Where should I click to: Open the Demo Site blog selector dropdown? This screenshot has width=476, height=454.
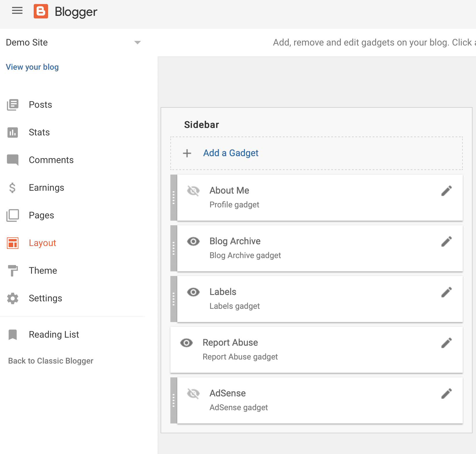tap(138, 42)
